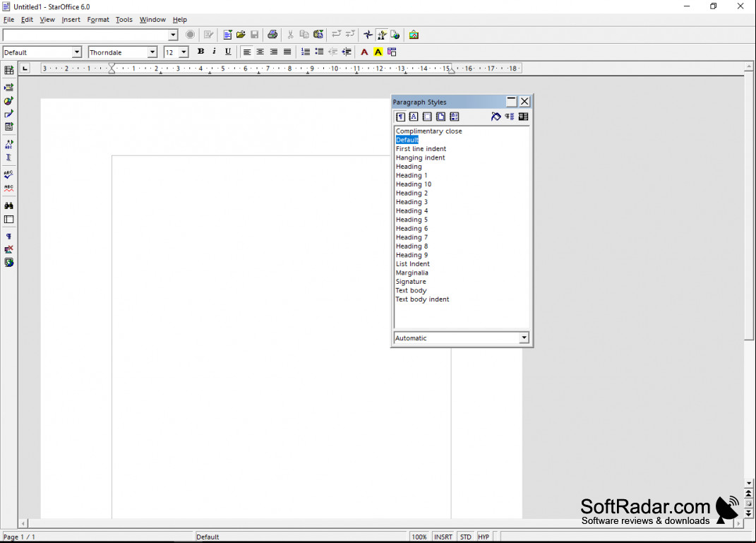This screenshot has height=543, width=756.
Task: Open yellow Highlighting color button
Action: [378, 52]
